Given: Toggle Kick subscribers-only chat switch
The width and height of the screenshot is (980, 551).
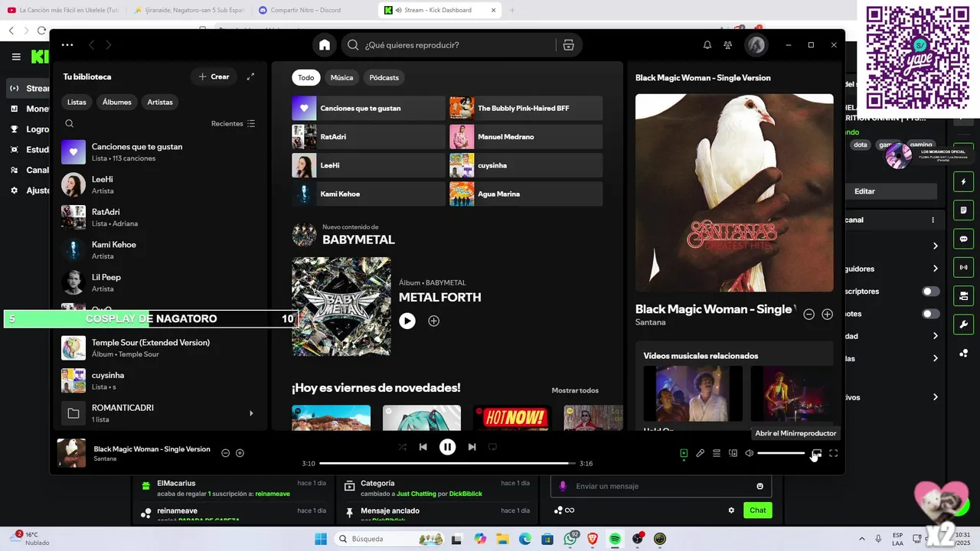Looking at the screenshot, I should pos(931,292).
